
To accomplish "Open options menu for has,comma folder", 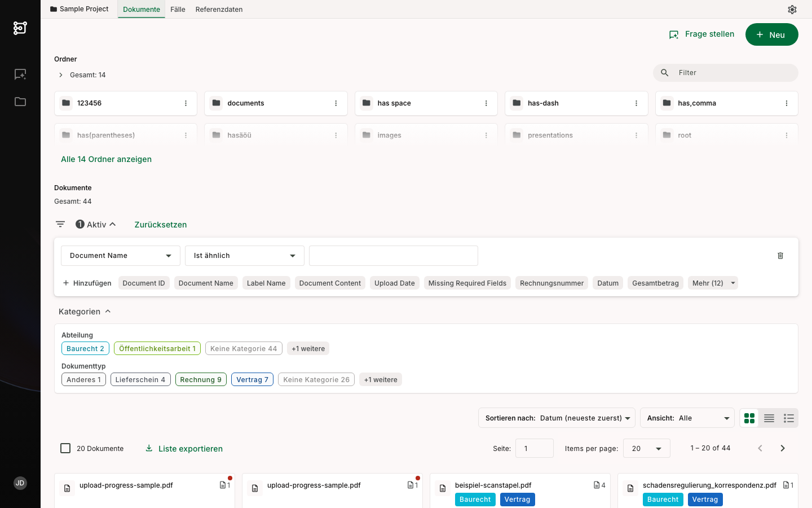I will [x=787, y=103].
